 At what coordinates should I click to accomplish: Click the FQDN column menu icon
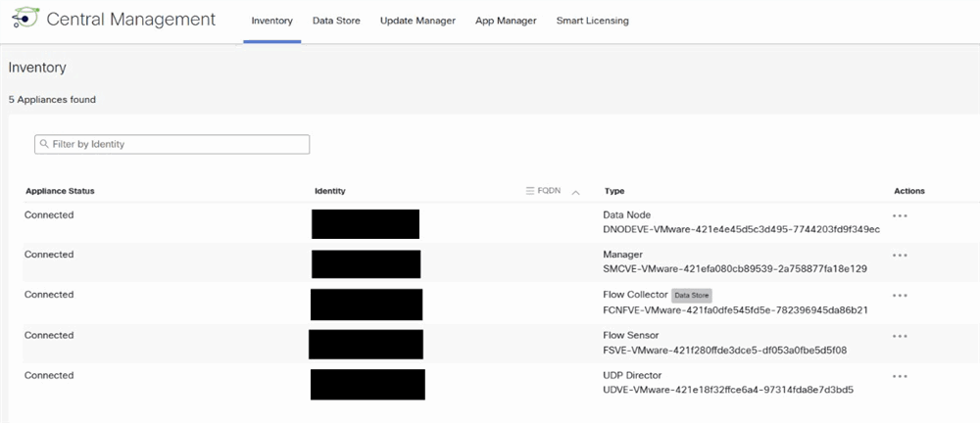pos(530,191)
